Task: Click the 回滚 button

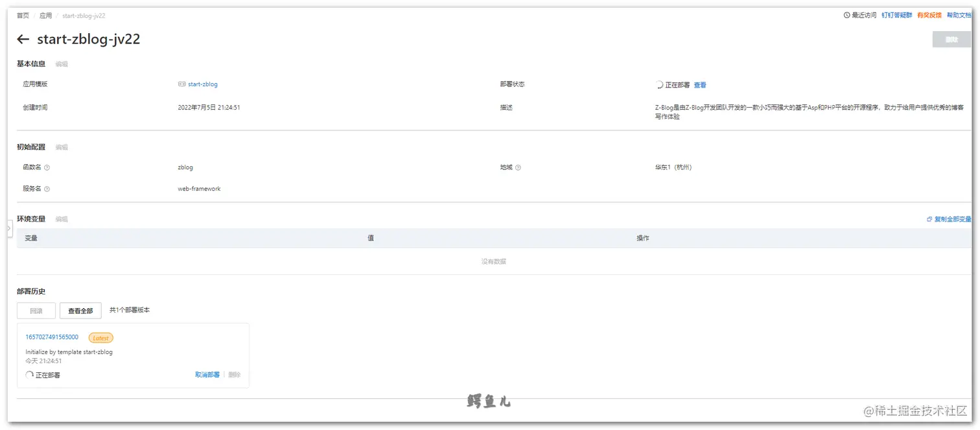Action: [x=36, y=311]
